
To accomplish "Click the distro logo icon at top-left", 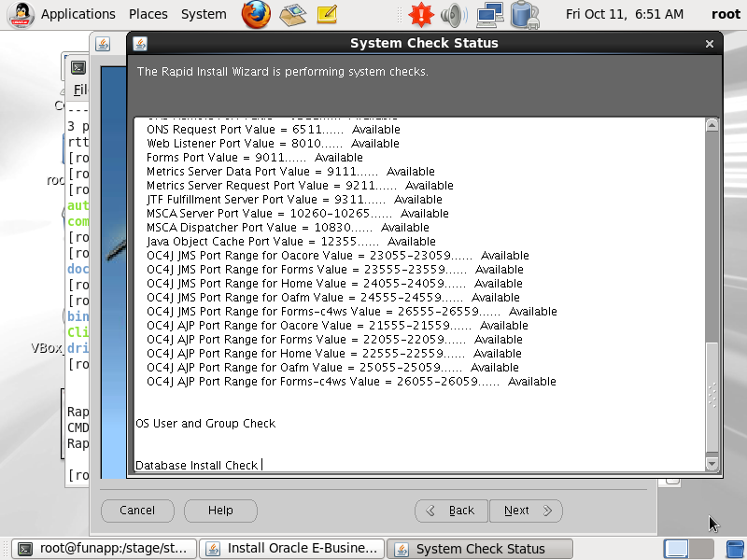I will 21,14.
